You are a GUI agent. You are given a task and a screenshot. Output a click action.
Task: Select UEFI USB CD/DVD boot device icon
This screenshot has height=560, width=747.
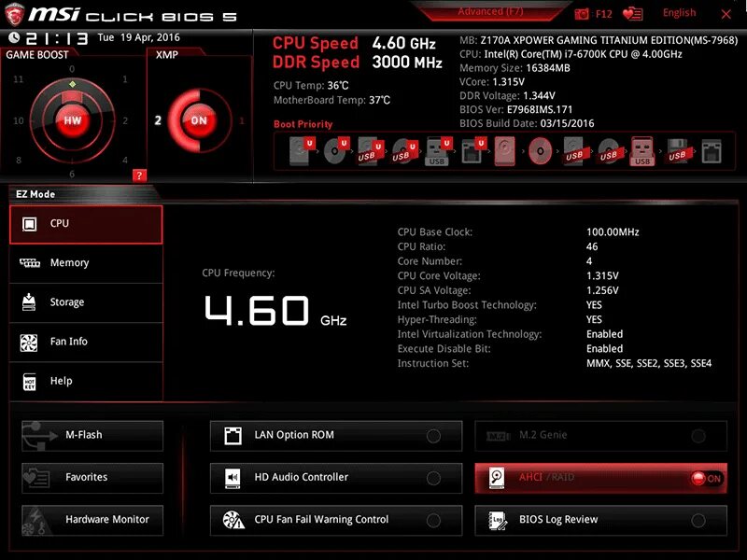tap(405, 151)
